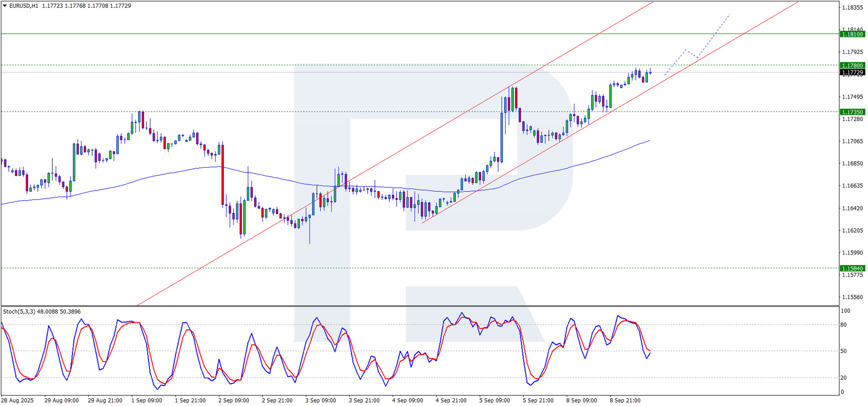Click the 1.16420 value on price axis
The image size is (868, 406).
point(852,208)
